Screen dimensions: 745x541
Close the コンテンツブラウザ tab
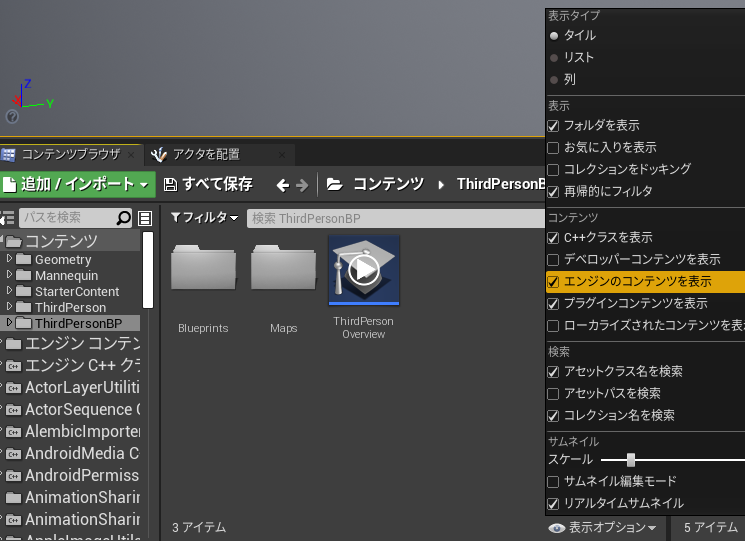tap(131, 155)
